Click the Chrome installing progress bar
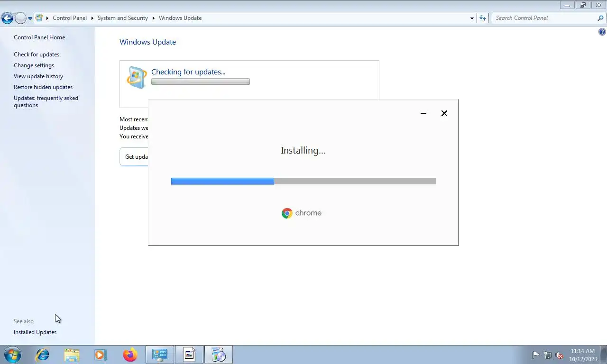This screenshot has height=364, width=607. point(303,181)
